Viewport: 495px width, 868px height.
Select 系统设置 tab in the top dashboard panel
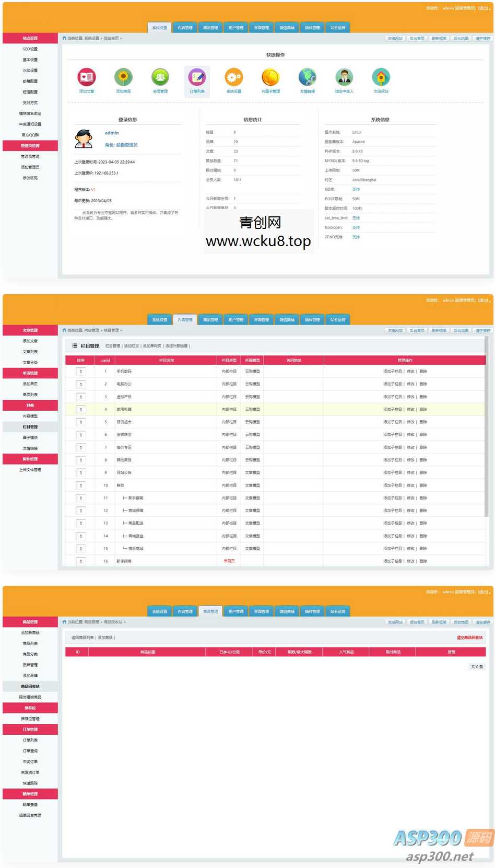(160, 28)
